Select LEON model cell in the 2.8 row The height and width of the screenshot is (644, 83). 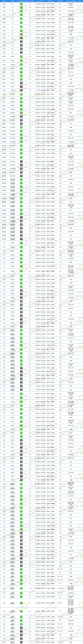click(x=12, y=79)
